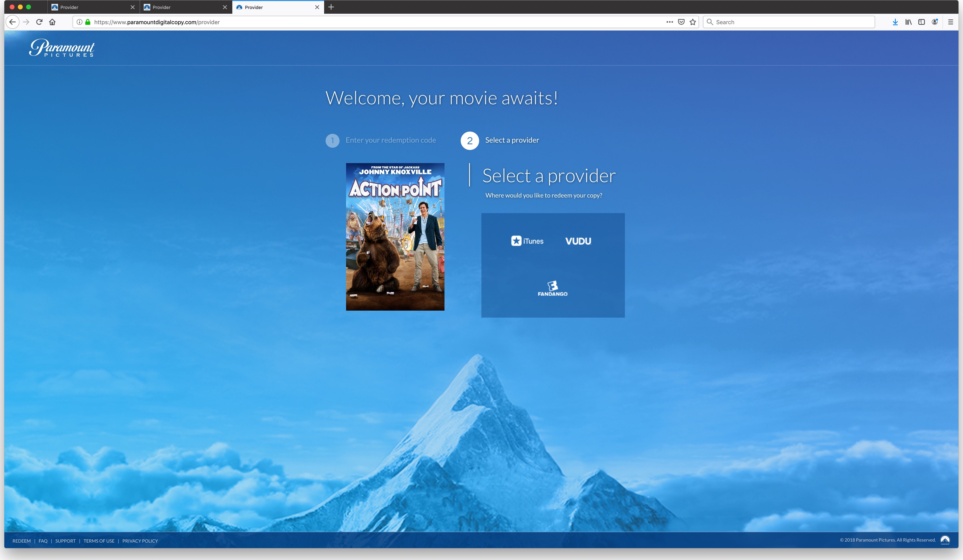963x560 pixels.
Task: Reload the current page
Action: pyautogui.click(x=39, y=22)
